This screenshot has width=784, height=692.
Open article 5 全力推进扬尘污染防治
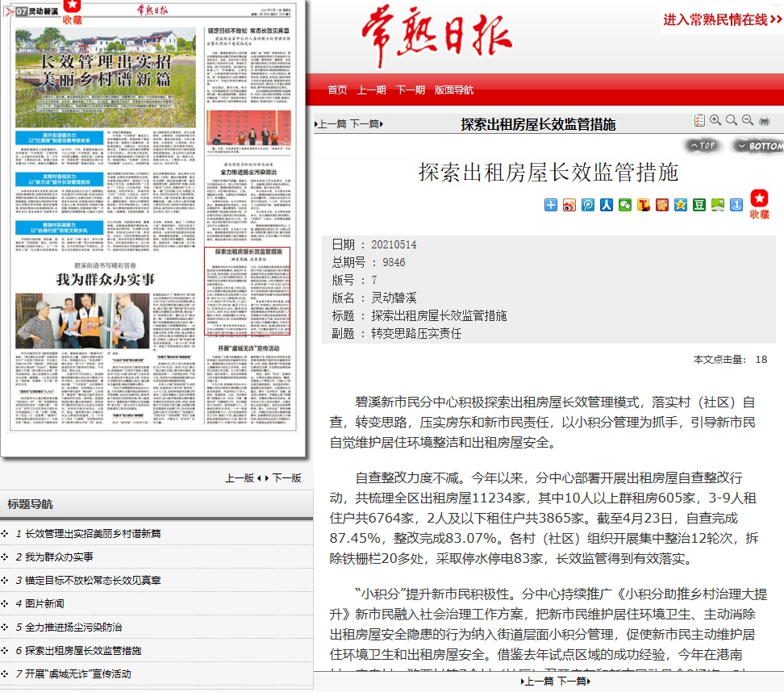(x=73, y=627)
